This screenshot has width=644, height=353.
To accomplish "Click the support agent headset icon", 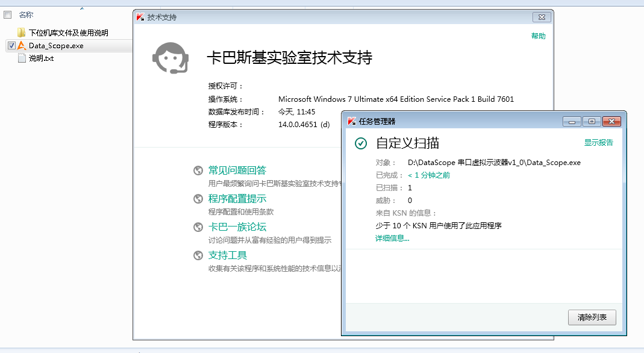I will click(170, 58).
